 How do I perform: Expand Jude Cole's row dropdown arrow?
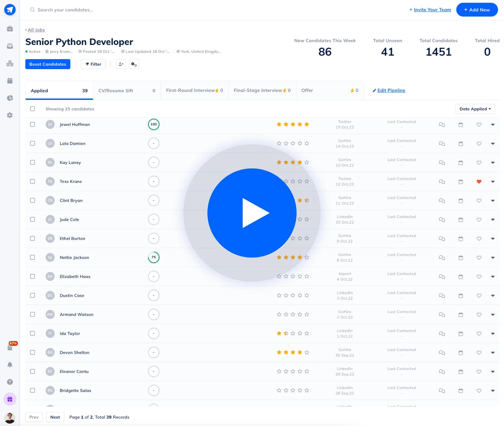click(493, 220)
